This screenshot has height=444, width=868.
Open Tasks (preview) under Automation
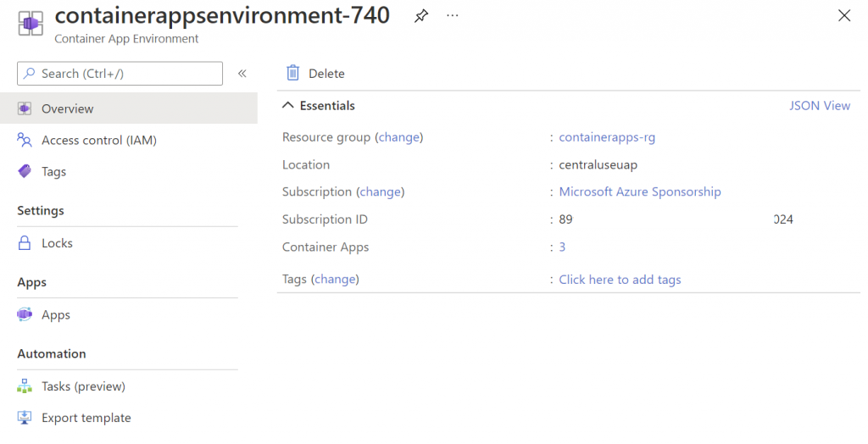pos(84,386)
